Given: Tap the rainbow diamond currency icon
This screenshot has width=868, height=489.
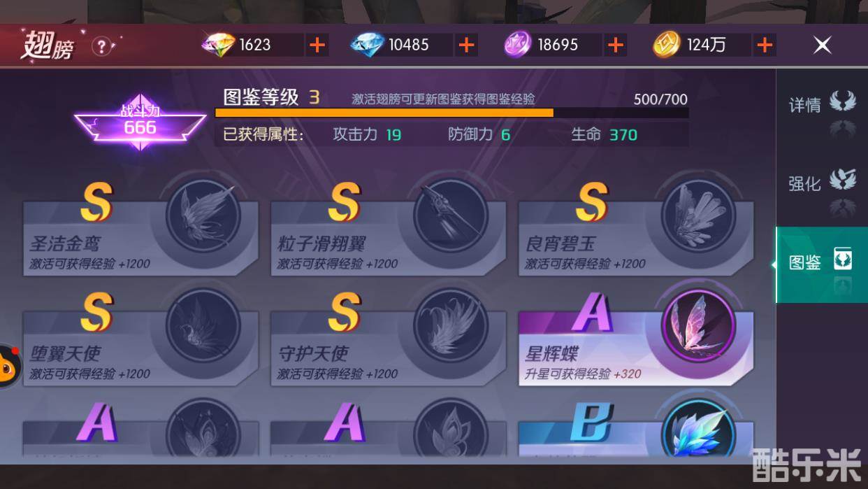Looking at the screenshot, I should point(218,45).
